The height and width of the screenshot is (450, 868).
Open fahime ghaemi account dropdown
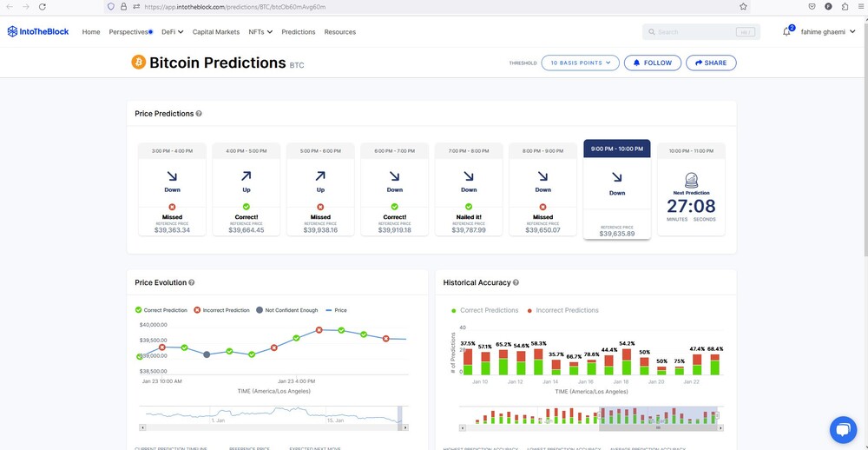point(828,32)
